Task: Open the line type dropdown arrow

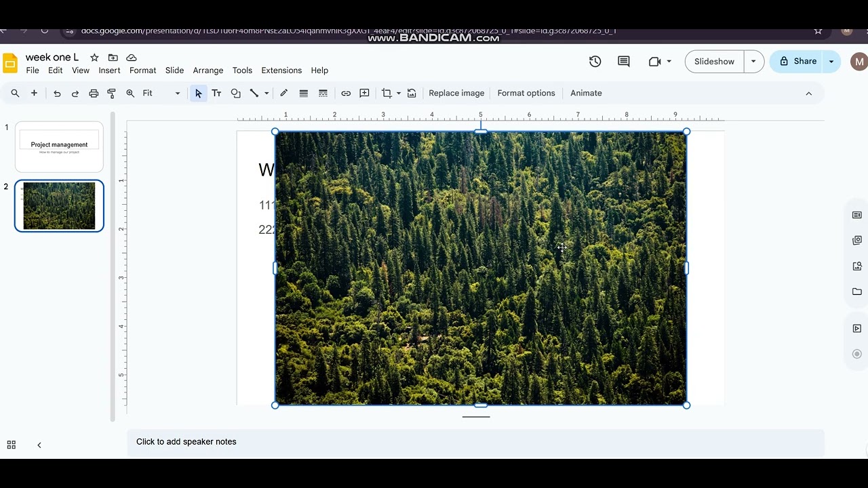Action: pos(267,94)
